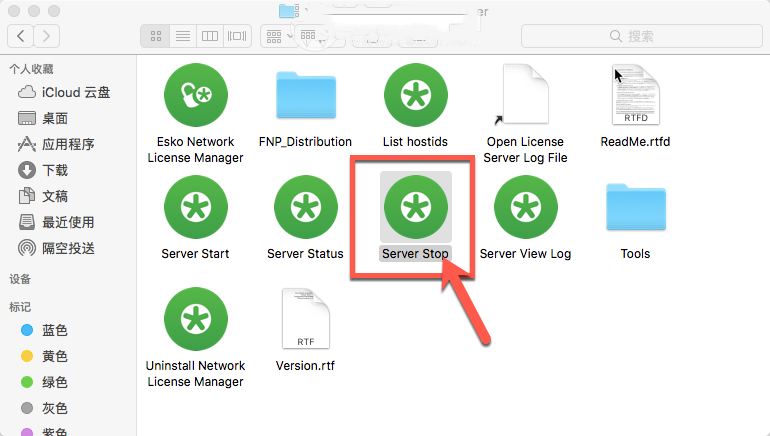
Task: Select the Server Status icon
Action: [x=305, y=207]
